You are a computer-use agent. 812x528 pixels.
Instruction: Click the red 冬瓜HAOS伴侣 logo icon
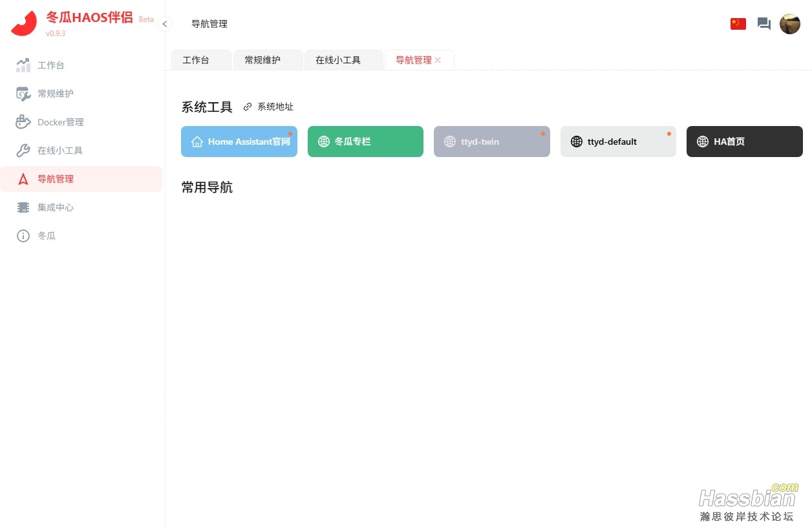(24, 24)
